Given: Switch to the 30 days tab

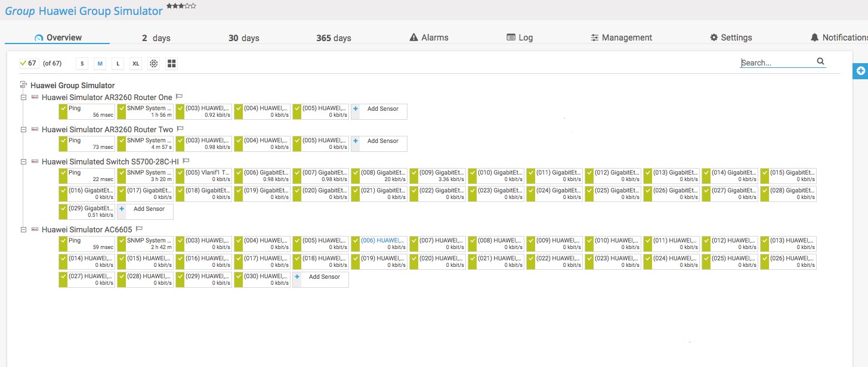Looking at the screenshot, I should [244, 38].
